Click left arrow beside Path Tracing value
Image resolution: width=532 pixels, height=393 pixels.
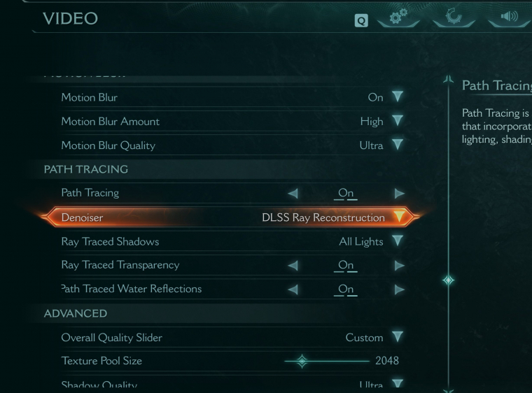point(293,193)
